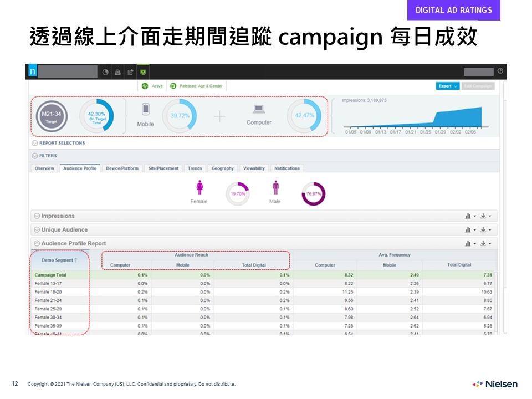
Task: Click the Impressions: 3,189,875 label
Action: [364, 100]
